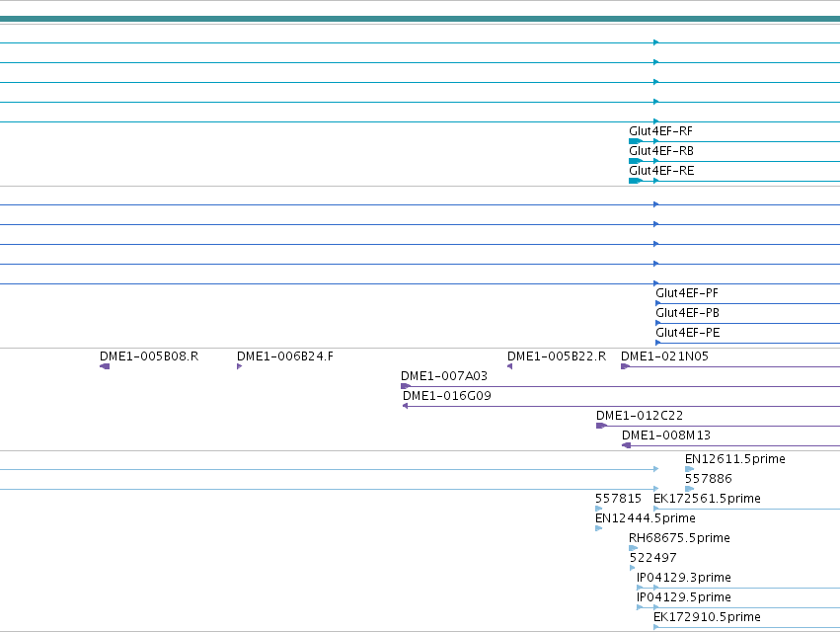This screenshot has width=840, height=632.
Task: Click the 557815 light-blue arrow glyph
Action: point(599,509)
